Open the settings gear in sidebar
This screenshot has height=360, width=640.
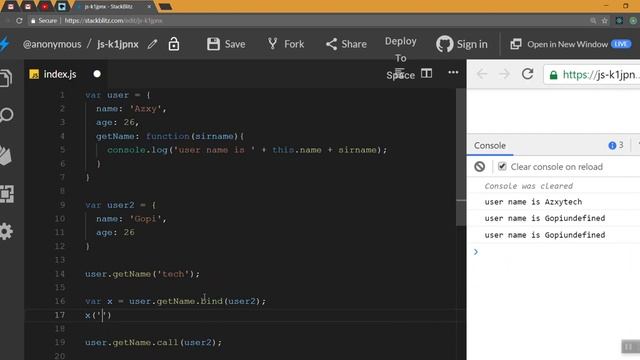pos(6,231)
